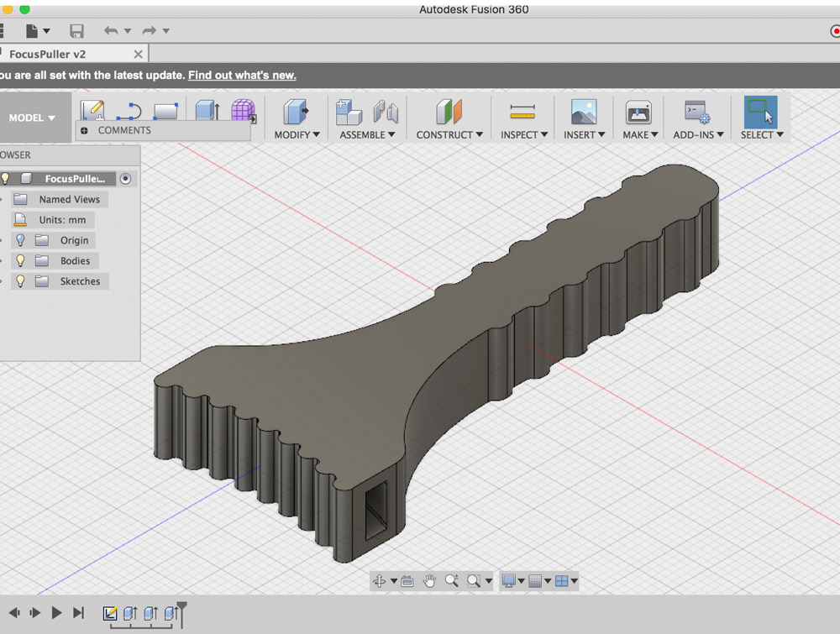The height and width of the screenshot is (634, 840).
Task: Open the SELECT menu
Action: pos(762,135)
